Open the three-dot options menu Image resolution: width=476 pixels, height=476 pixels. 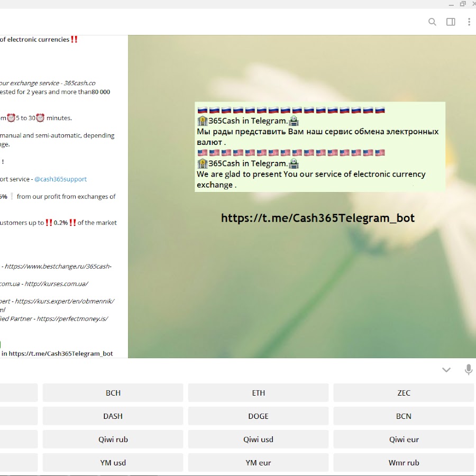[469, 22]
